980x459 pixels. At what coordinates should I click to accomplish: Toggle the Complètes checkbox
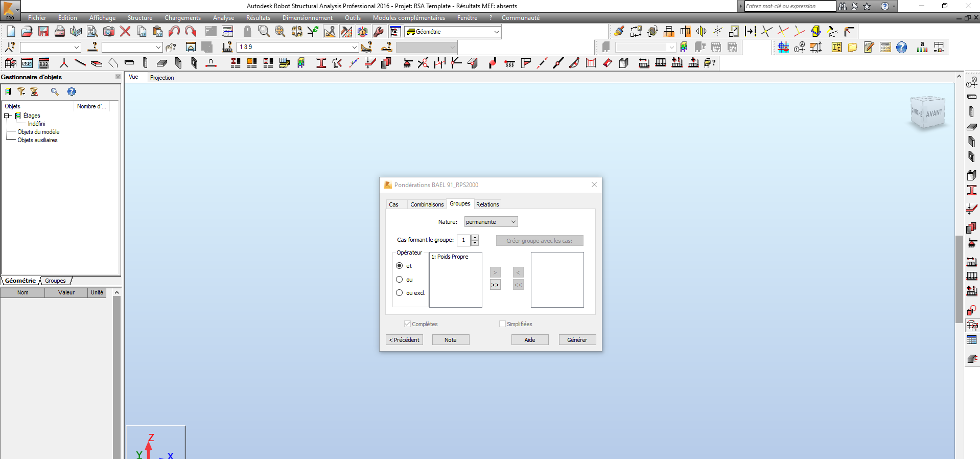407,324
